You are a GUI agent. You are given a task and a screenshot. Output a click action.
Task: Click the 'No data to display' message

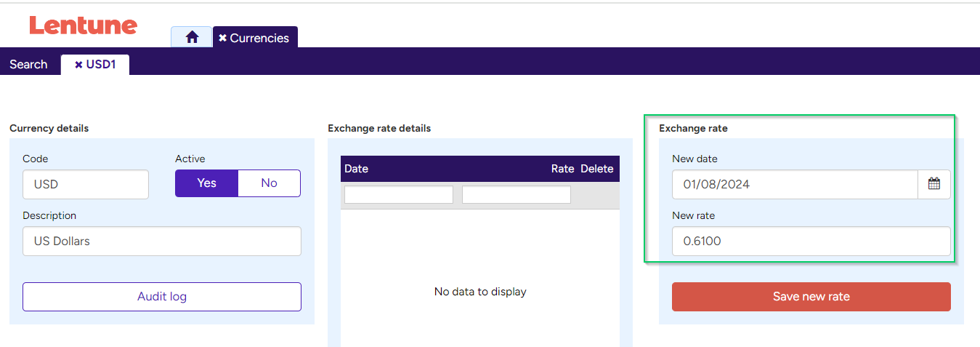click(x=480, y=292)
